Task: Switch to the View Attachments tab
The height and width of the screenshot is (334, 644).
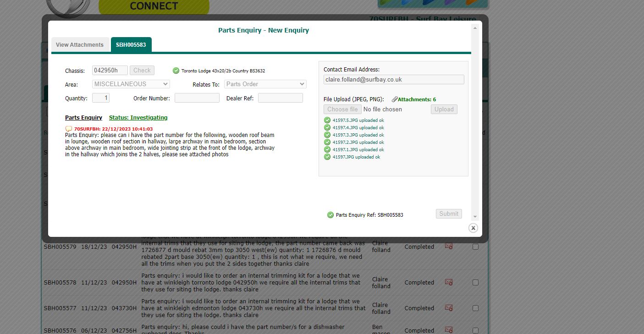Action: click(x=80, y=45)
